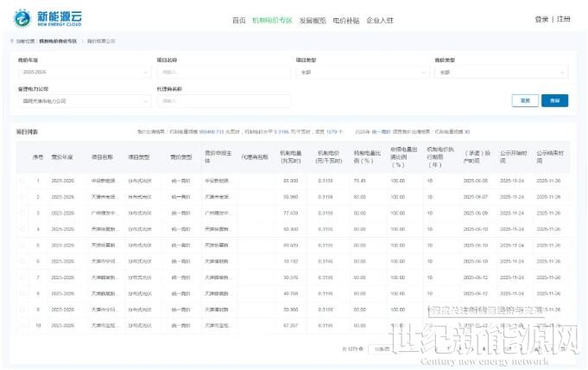Screen dimensions: 588x370
Task: Go to the 首页 menu item
Action: click(238, 19)
